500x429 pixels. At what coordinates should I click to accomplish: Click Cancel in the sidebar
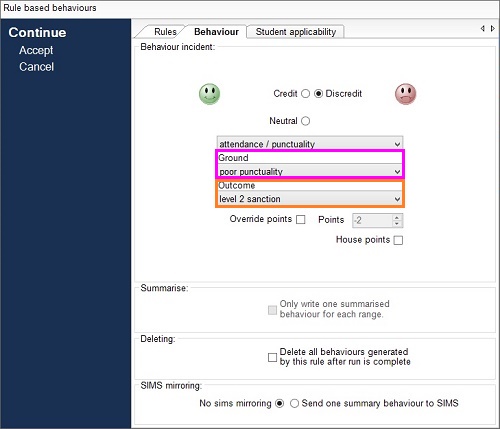pos(36,67)
